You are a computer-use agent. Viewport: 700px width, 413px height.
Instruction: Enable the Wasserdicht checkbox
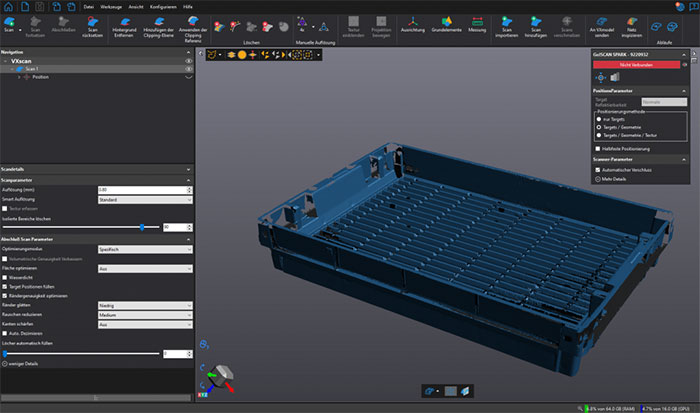coord(4,277)
